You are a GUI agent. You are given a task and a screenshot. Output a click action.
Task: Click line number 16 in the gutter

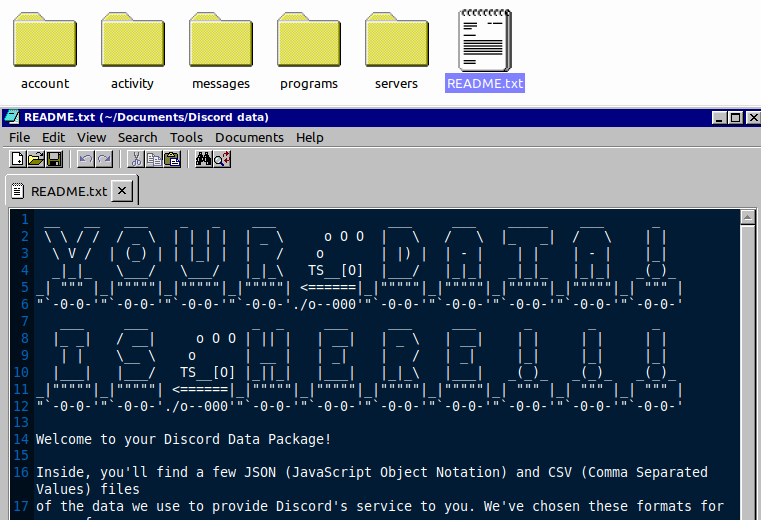(21, 472)
